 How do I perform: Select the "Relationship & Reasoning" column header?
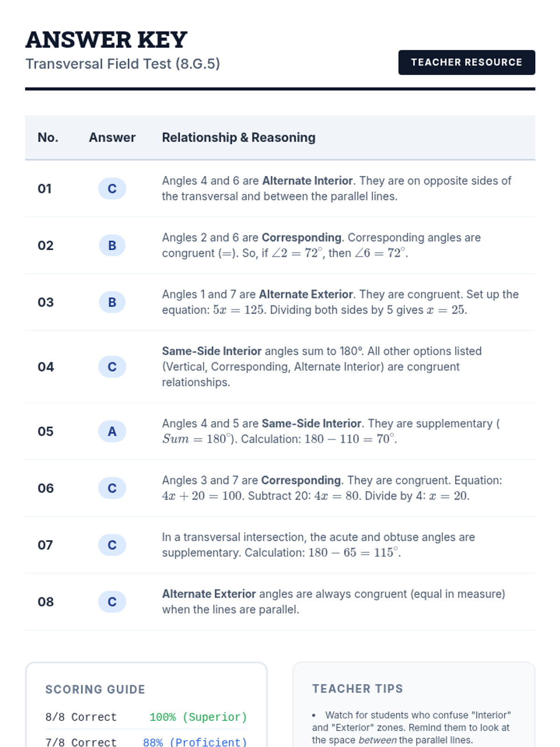pos(238,138)
